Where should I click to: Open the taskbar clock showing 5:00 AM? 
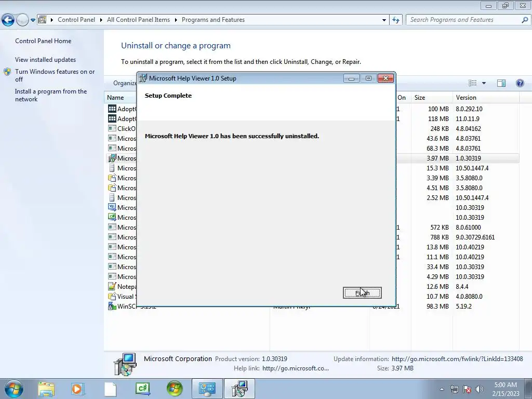[x=506, y=389]
